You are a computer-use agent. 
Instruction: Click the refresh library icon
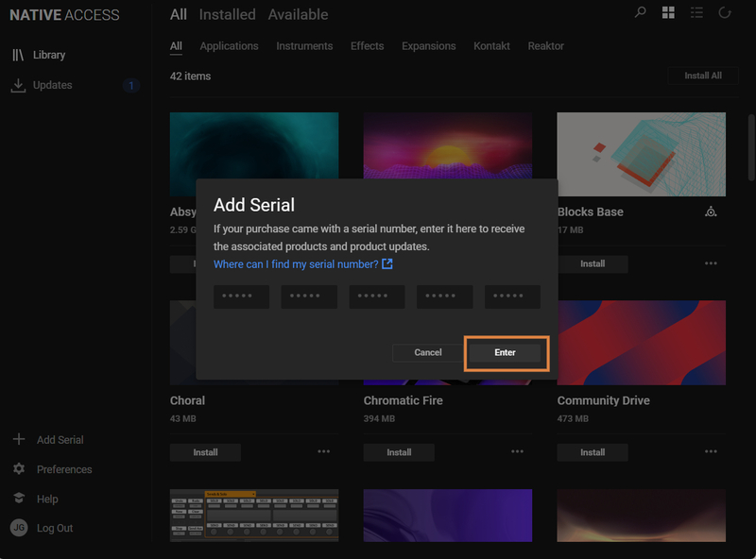[725, 12]
